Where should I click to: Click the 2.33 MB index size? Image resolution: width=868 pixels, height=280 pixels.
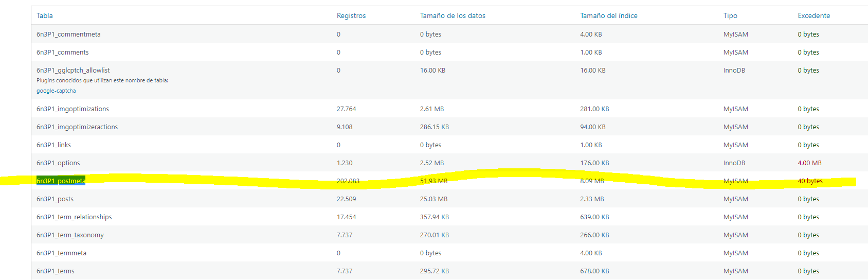tap(592, 199)
